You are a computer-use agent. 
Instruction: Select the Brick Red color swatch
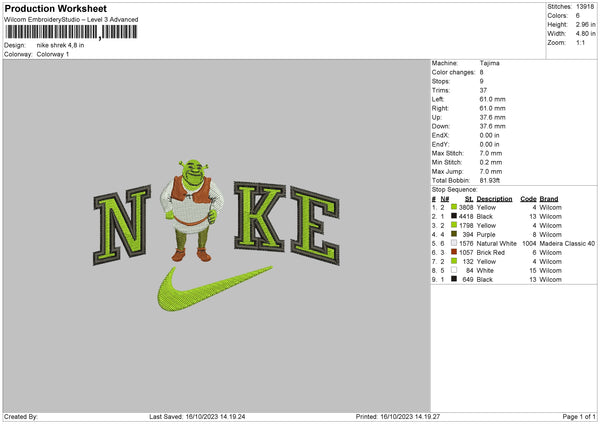click(454, 252)
